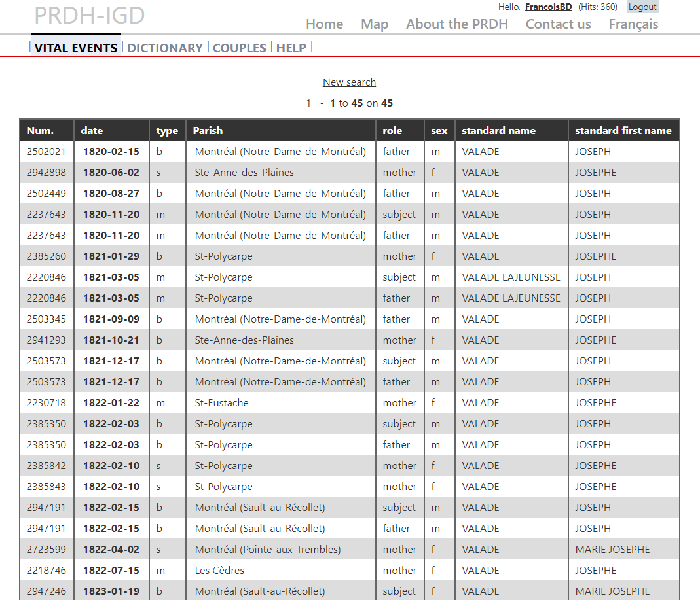Switch to the COUPLES tab
This screenshot has width=700, height=600.
click(x=239, y=48)
